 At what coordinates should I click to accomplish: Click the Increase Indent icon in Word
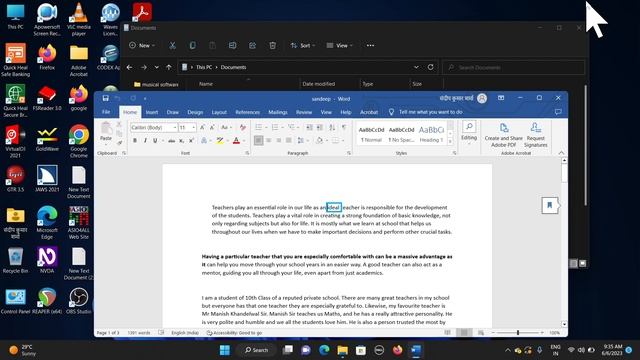point(320,128)
